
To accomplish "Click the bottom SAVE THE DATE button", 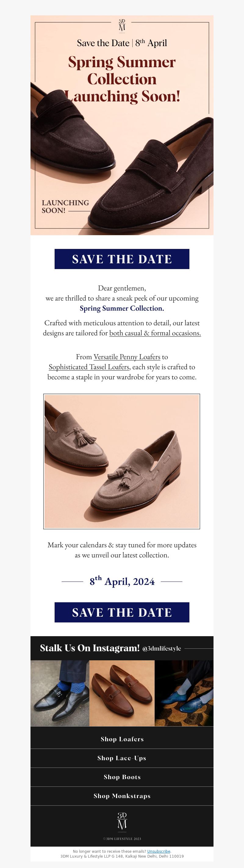I will click(x=122, y=612).
